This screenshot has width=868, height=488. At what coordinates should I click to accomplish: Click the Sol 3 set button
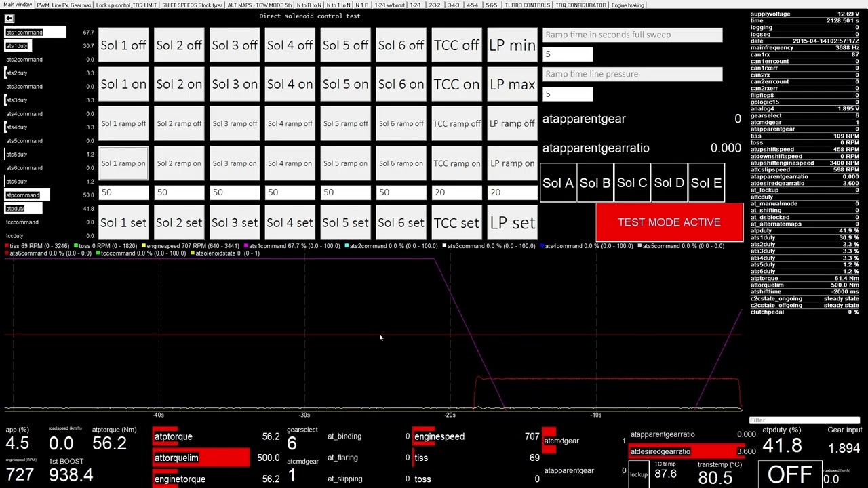coord(235,223)
